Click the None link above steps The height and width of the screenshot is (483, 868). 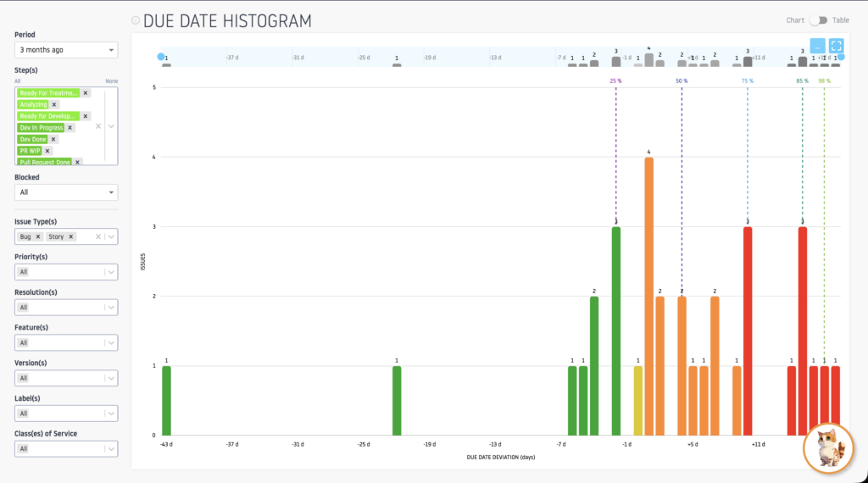click(x=111, y=81)
